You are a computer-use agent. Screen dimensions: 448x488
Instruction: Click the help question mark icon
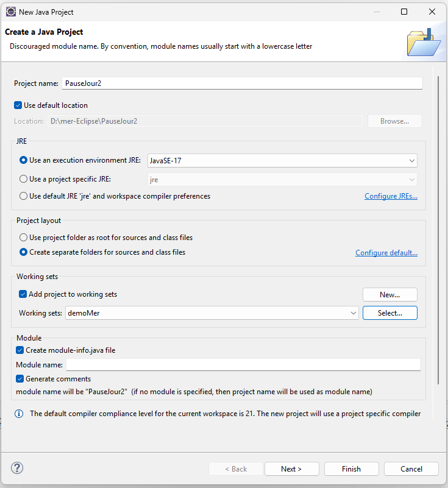pos(17,469)
